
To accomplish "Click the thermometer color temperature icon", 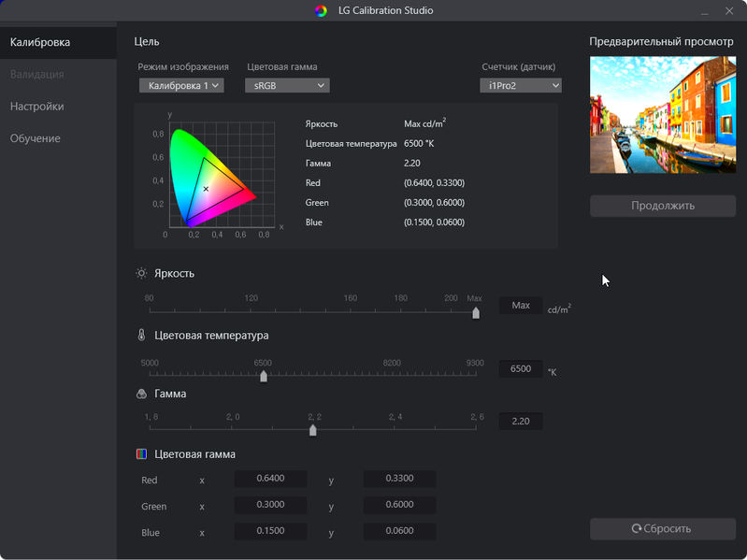I will click(141, 335).
